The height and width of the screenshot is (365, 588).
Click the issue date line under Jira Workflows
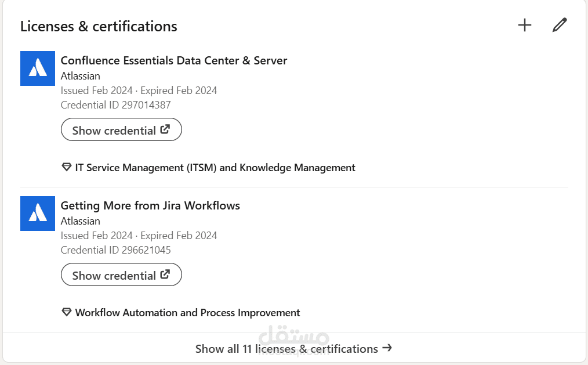click(x=139, y=236)
